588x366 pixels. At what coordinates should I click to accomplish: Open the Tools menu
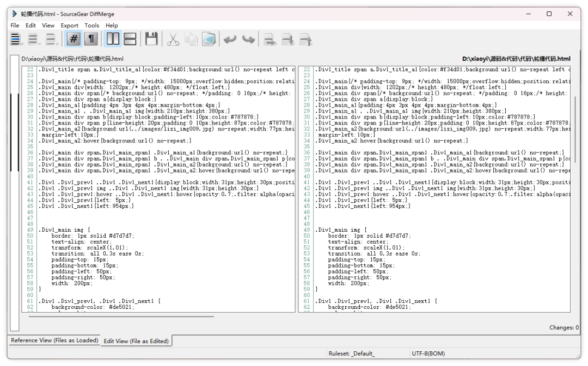[91, 26]
